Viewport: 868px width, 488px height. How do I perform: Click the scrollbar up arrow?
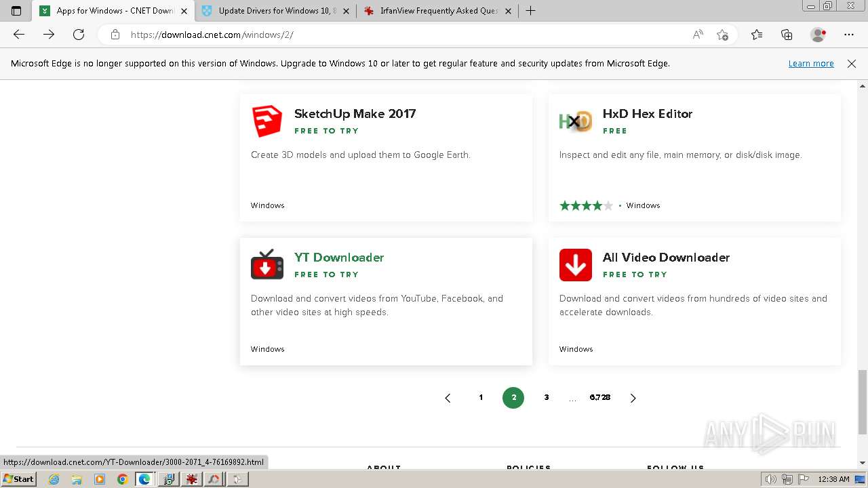(863, 86)
